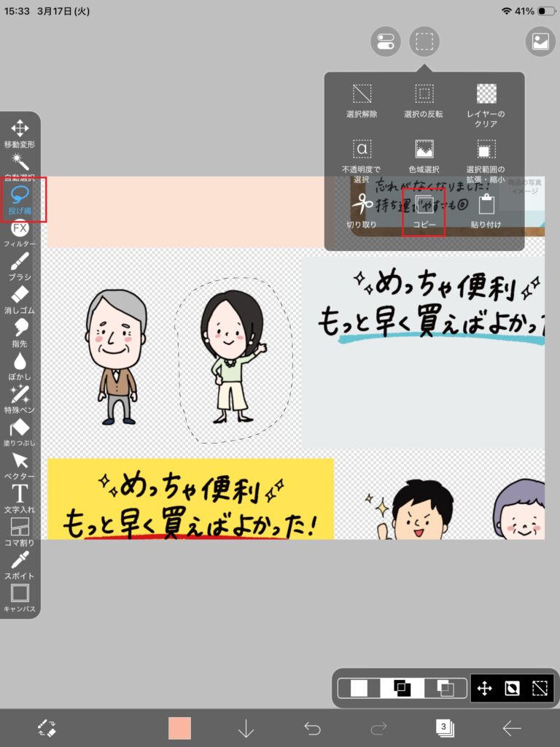
Task: Choose the Brush tool
Action: (x=20, y=266)
